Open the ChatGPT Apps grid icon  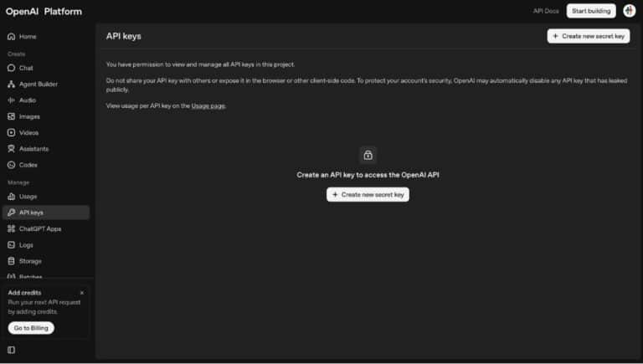pyautogui.click(x=11, y=228)
